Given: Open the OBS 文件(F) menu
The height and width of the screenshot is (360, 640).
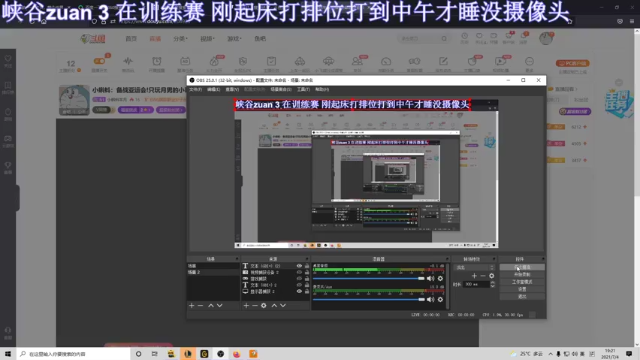Looking at the screenshot, I should 196,89.
